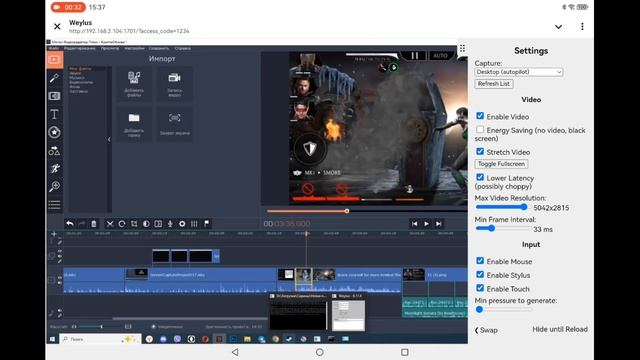Click the Color adjustments half-circle icon
The width and height of the screenshot is (640, 360).
click(146, 224)
